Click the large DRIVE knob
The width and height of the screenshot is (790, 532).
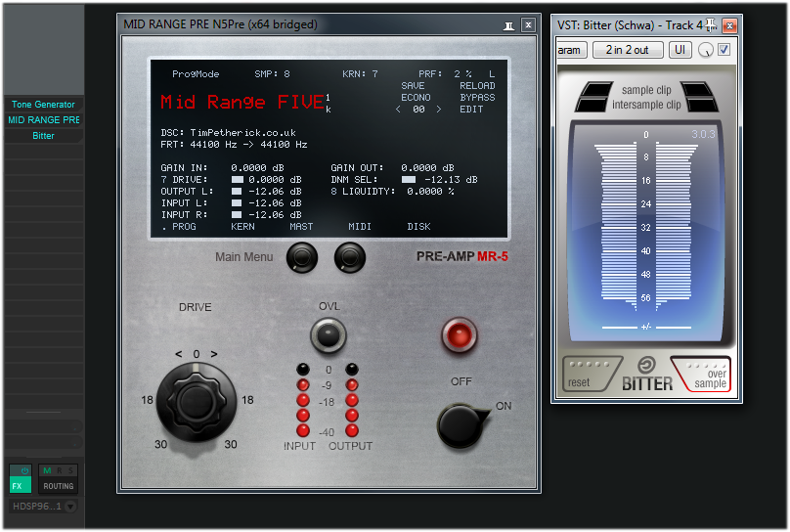tap(196, 402)
